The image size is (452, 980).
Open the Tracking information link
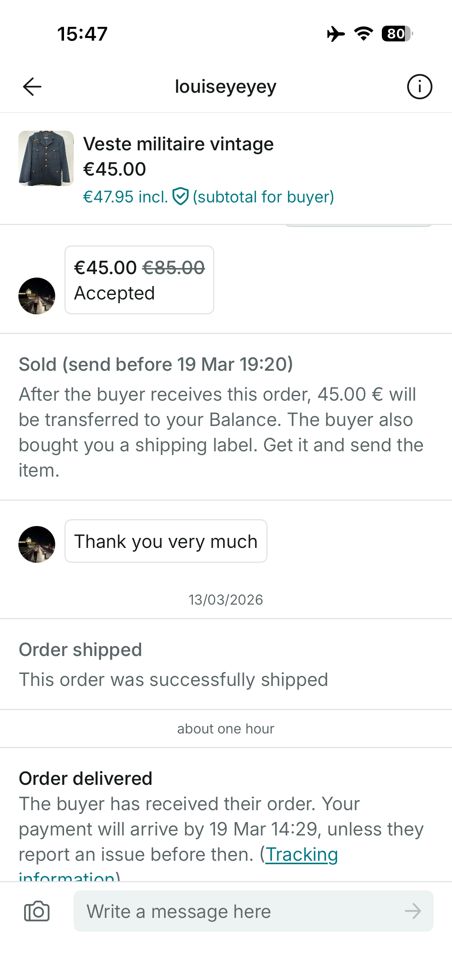coord(301,855)
